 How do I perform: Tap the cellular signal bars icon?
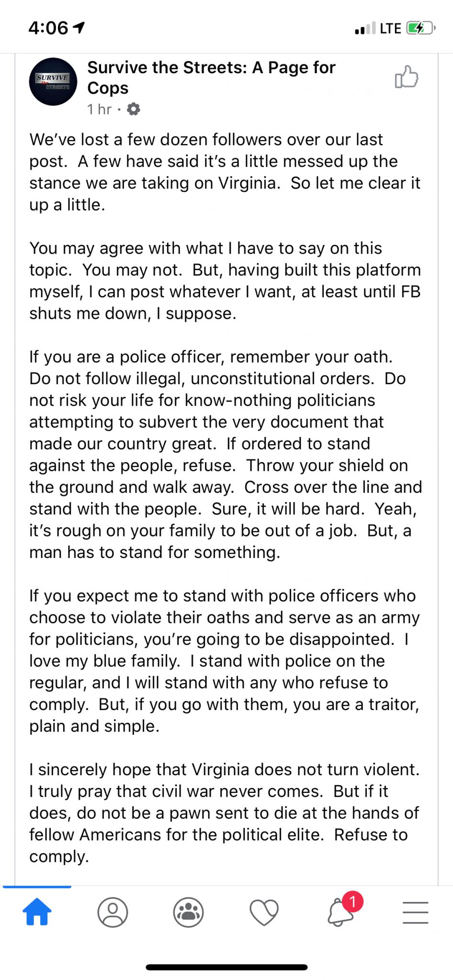pos(365,29)
